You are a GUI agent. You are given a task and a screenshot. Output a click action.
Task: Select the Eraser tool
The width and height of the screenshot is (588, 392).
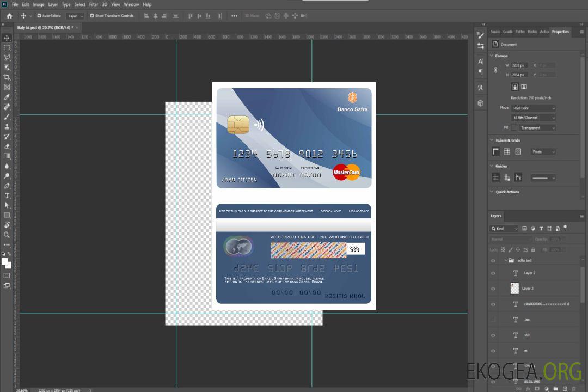[7, 146]
